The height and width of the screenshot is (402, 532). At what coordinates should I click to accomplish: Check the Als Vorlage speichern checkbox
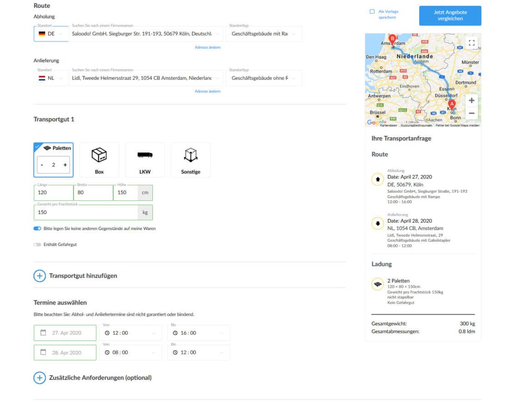coord(372,11)
